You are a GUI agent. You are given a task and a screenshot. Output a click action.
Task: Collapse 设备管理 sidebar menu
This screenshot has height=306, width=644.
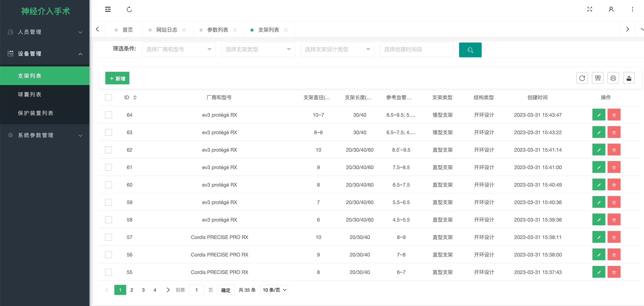click(x=45, y=54)
